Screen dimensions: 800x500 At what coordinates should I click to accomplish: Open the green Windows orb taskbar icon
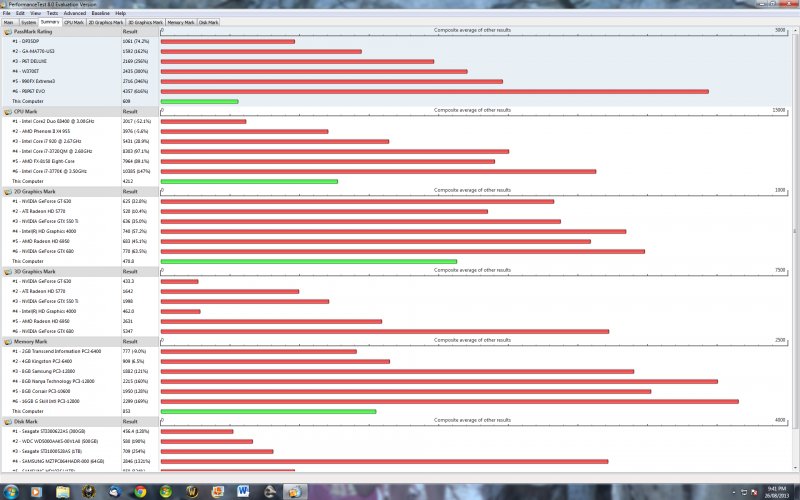tap(165, 492)
